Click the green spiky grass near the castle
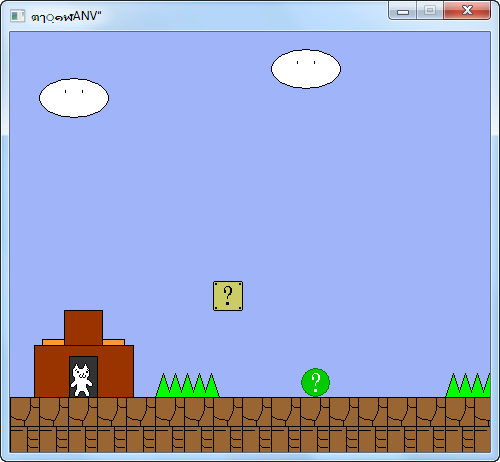 187,385
